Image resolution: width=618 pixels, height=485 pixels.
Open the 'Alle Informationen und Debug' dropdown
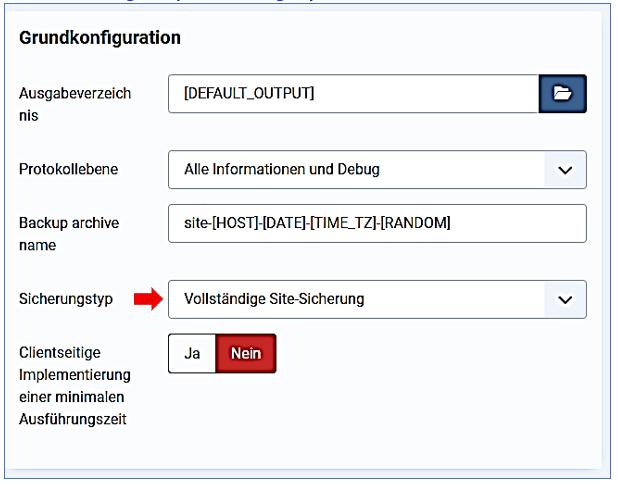(355, 170)
